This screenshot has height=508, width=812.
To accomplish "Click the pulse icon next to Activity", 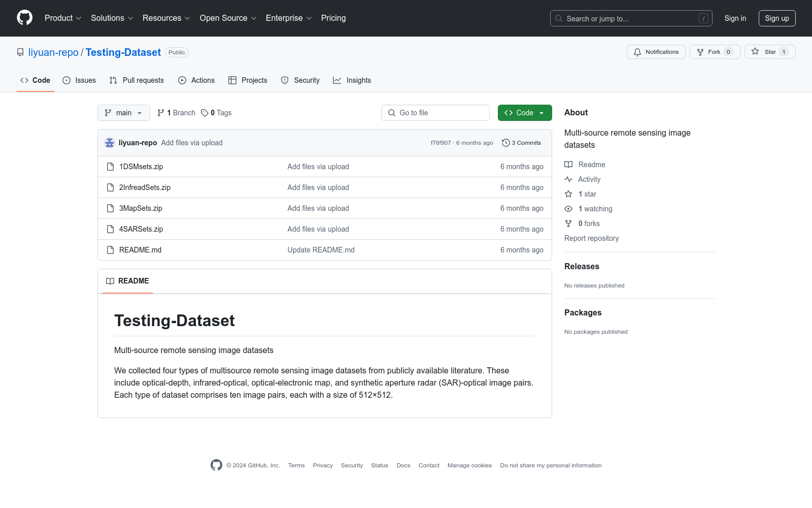I will click(x=568, y=179).
